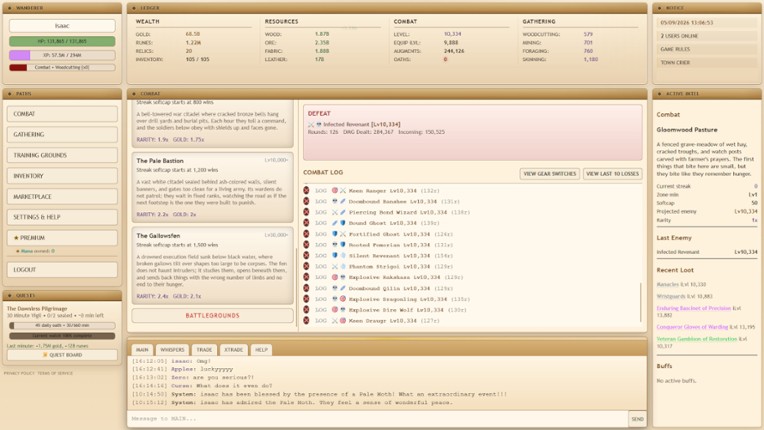
Task: Toggle the Ledger panel header
Action: pos(387,8)
